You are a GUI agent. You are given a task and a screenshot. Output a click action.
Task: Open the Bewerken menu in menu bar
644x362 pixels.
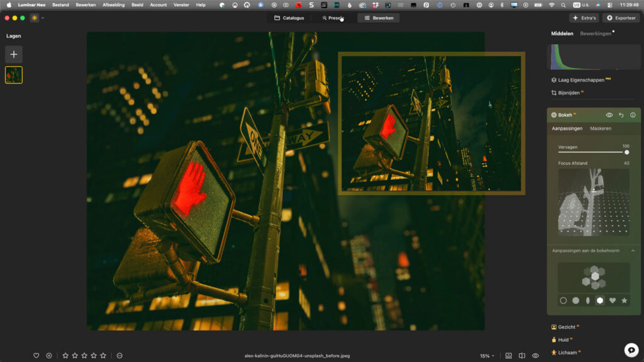tap(86, 5)
